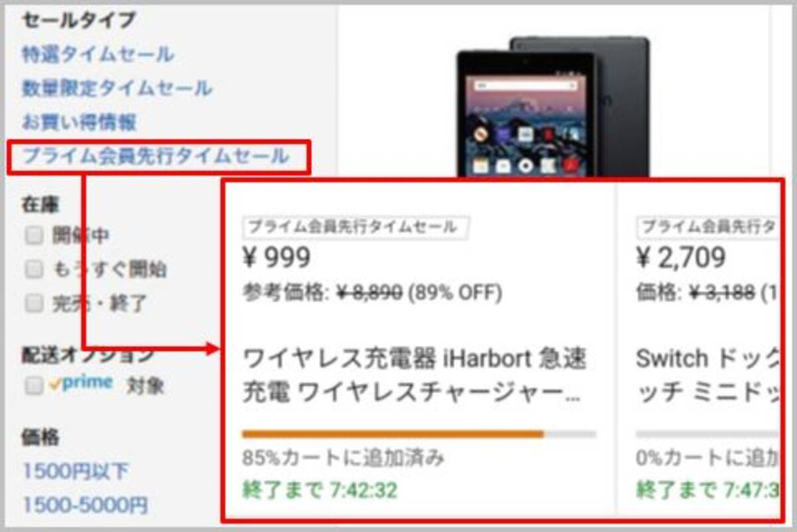Filter by 1500-5000円 price range

point(85,506)
